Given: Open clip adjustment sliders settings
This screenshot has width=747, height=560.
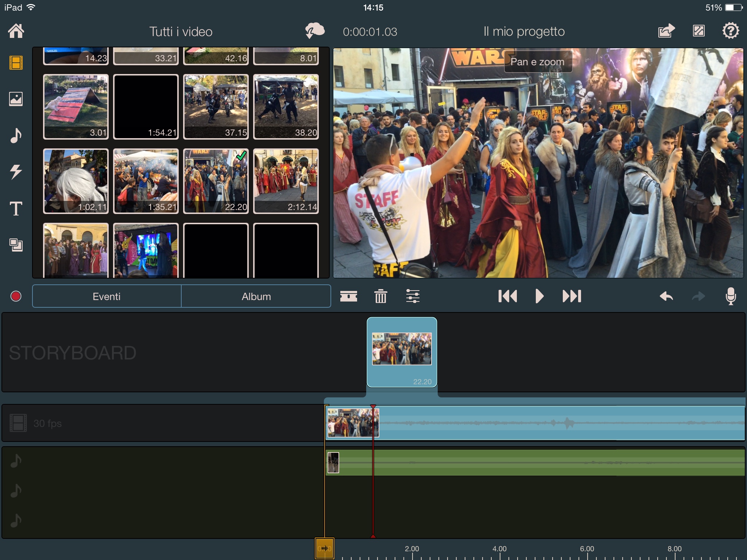Looking at the screenshot, I should coord(413,296).
